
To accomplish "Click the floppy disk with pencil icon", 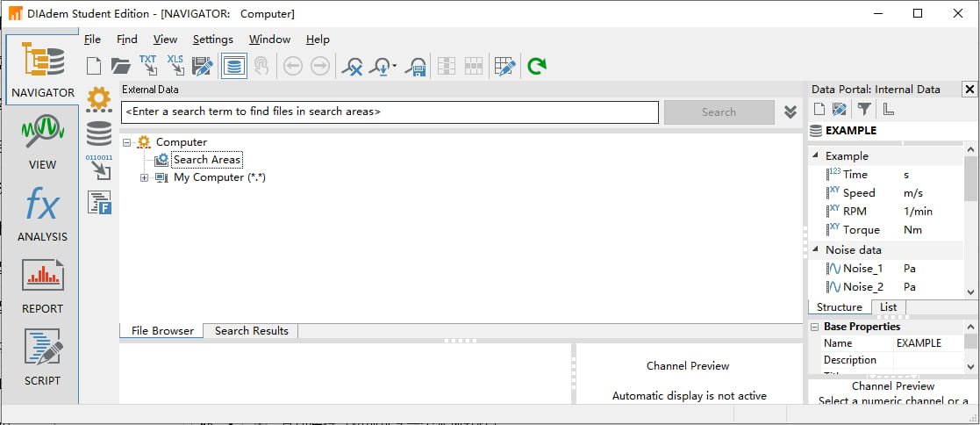I will pyautogui.click(x=203, y=66).
